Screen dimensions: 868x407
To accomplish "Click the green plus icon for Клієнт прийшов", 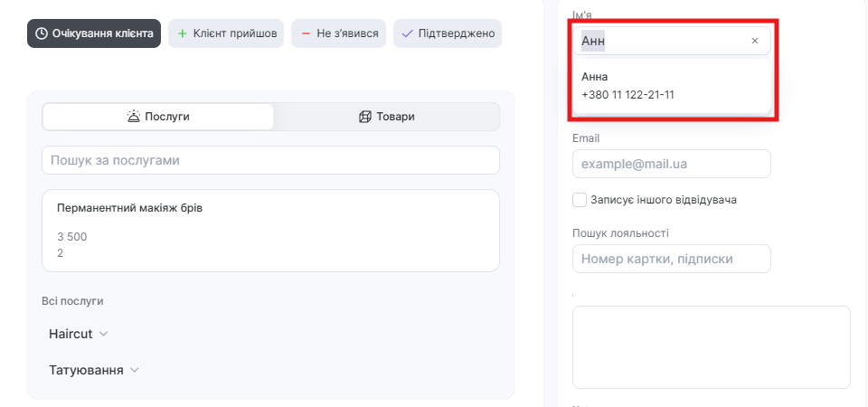I will click(x=182, y=33).
